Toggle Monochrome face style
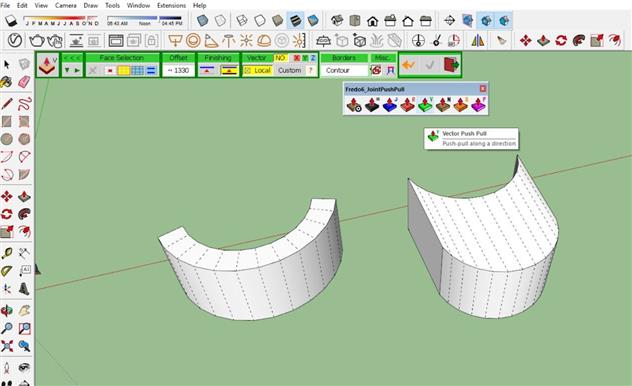This screenshot has width=632, height=386. click(313, 20)
